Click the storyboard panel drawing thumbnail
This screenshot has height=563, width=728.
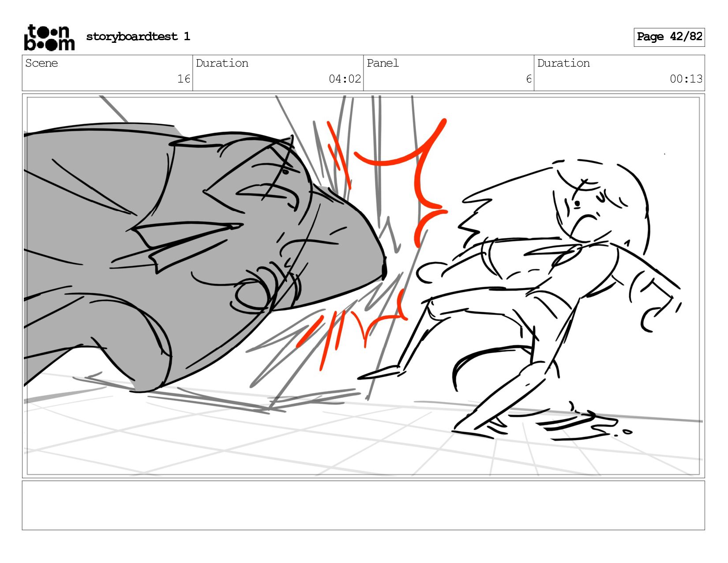pyautogui.click(x=364, y=286)
